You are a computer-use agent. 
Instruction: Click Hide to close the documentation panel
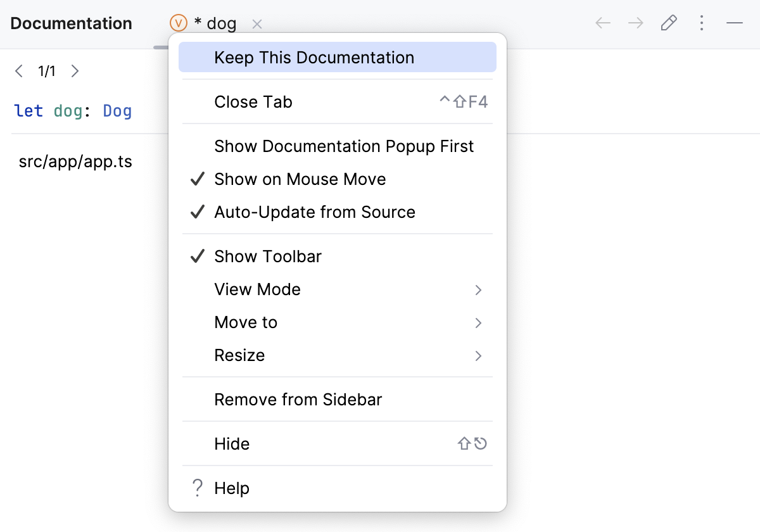(x=232, y=444)
